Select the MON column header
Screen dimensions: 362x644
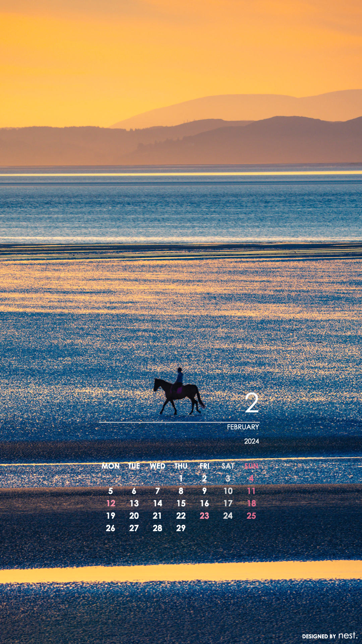[x=111, y=466]
